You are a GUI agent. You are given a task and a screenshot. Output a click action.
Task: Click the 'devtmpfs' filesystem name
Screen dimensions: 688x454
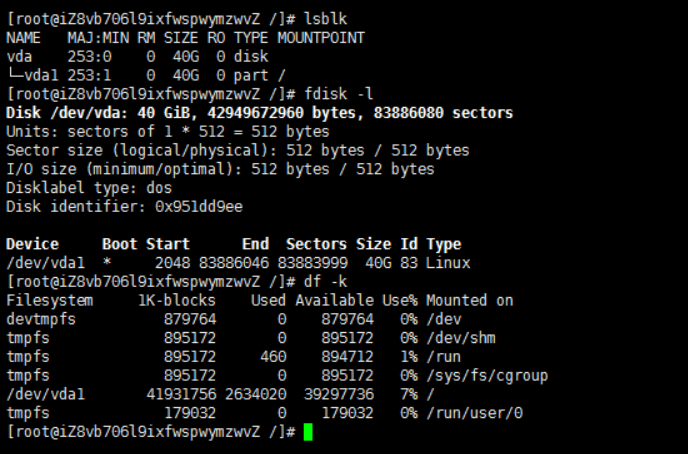(41, 319)
